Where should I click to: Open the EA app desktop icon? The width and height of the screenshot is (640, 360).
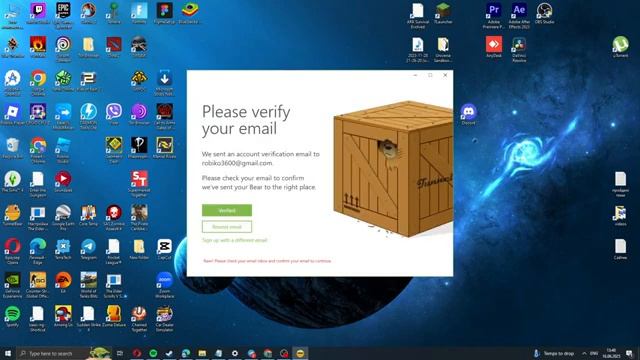pyautogui.click(x=63, y=282)
